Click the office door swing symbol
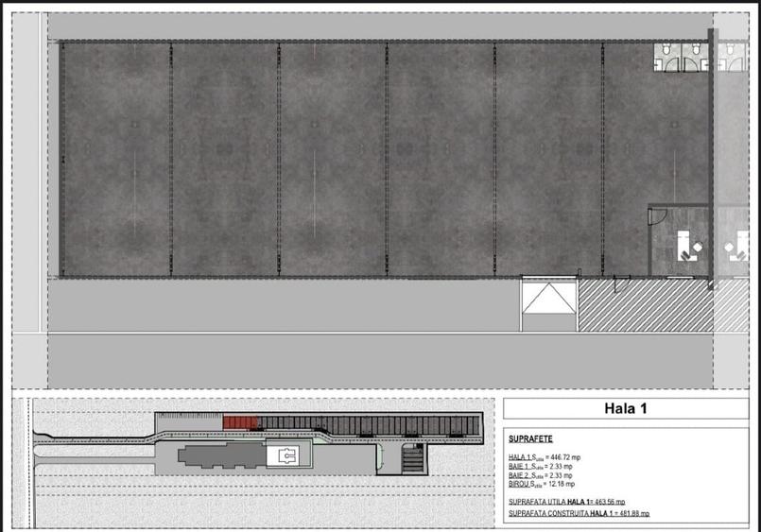 point(655,217)
